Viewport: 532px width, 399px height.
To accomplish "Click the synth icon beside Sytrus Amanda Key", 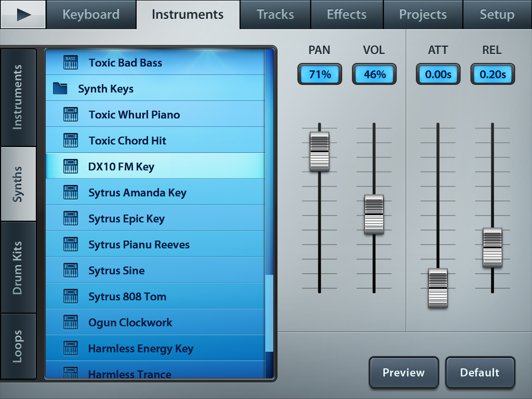I will pos(71,192).
